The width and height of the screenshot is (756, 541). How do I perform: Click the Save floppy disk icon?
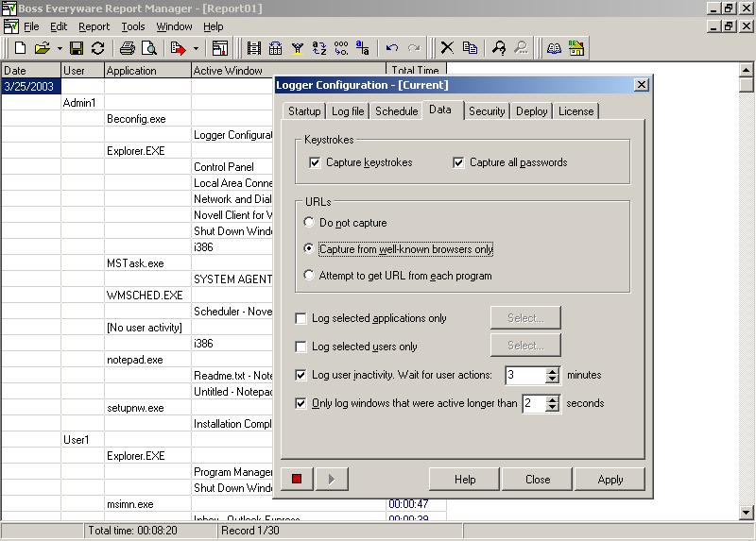(x=77, y=48)
